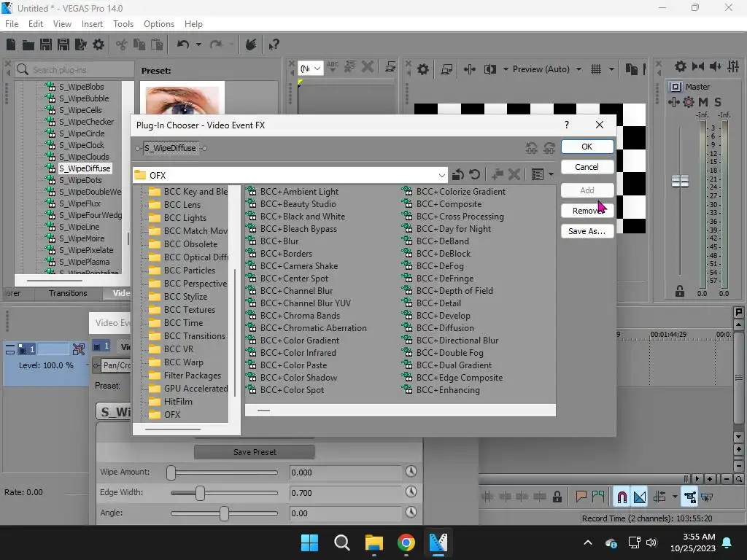
Task: Open Master Bus audio properties gear
Action: click(681, 66)
